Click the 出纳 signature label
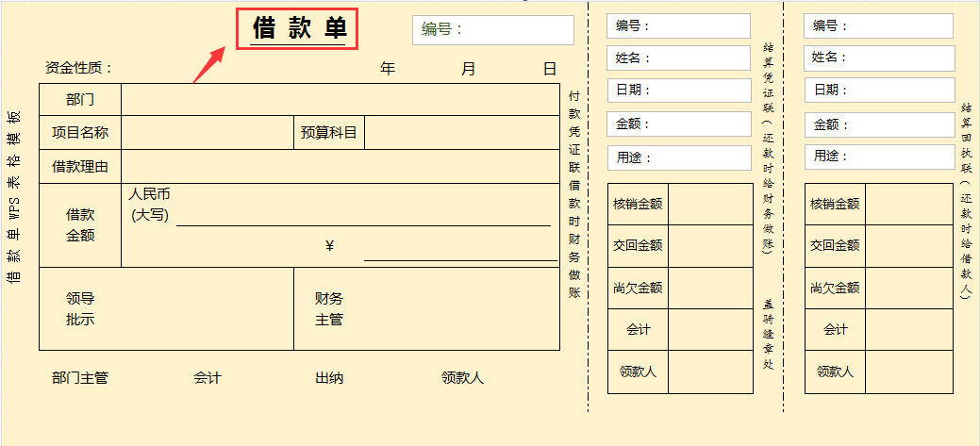Screen dimensions: 980x446 point(329,378)
